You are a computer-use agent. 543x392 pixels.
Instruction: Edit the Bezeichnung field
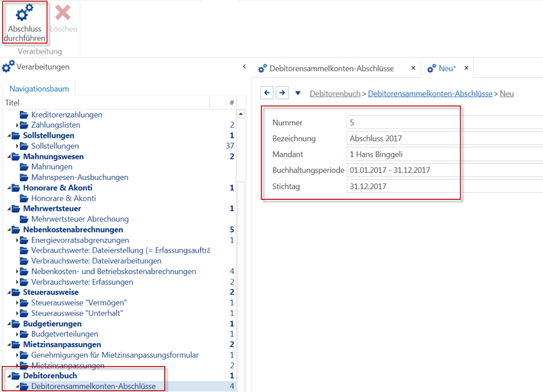(x=445, y=138)
